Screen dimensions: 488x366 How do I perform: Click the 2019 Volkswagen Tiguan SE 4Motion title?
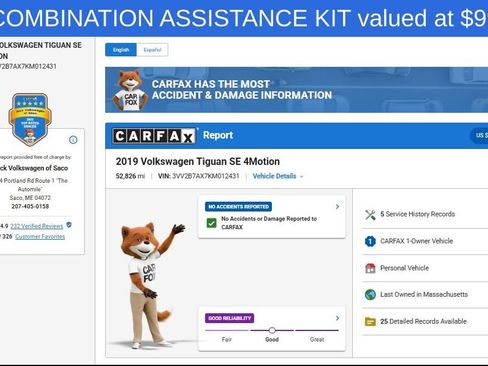click(198, 162)
